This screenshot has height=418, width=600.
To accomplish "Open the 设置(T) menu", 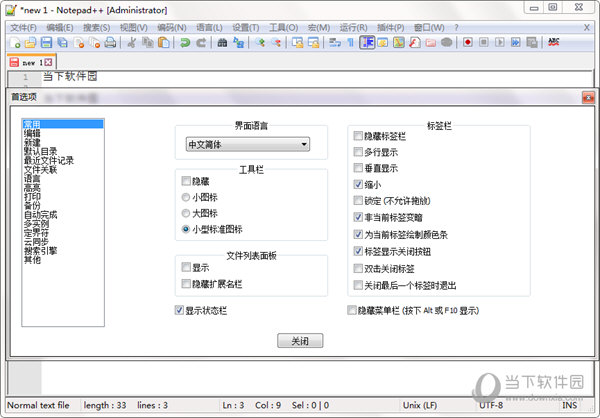I will pyautogui.click(x=246, y=28).
